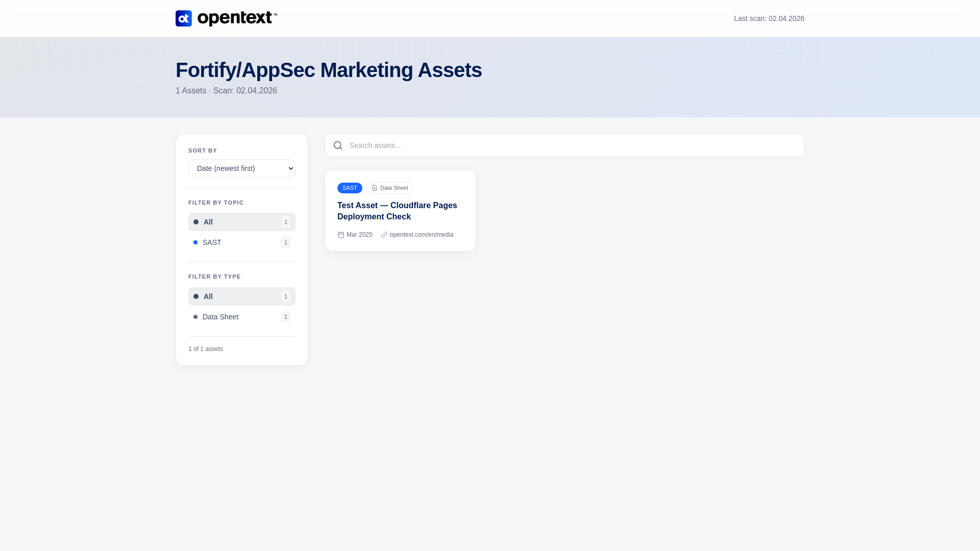Filter by Data Sheet type
980x551 pixels.
242,317
